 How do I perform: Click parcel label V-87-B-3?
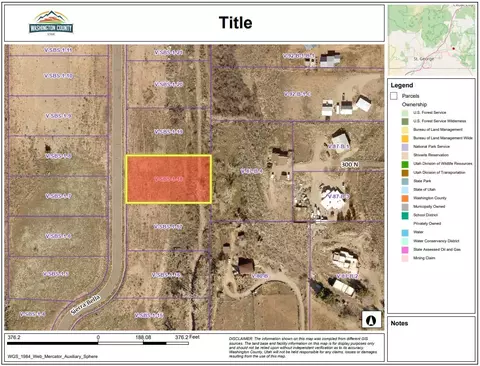coord(339,196)
